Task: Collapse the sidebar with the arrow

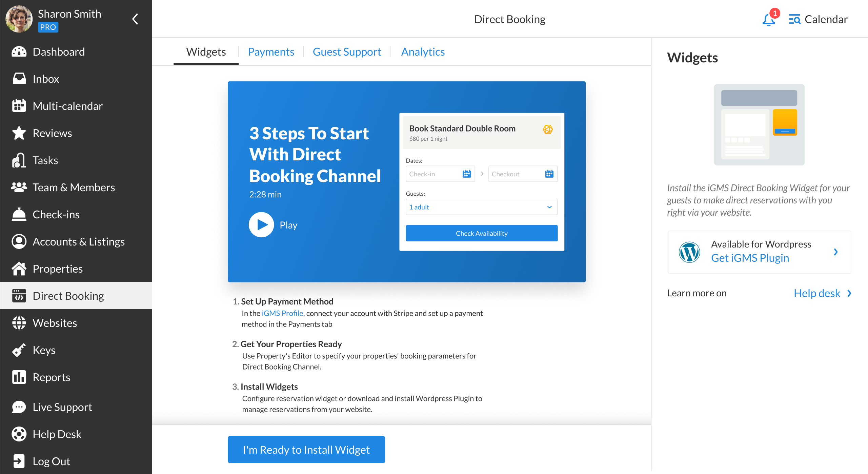Action: (135, 19)
